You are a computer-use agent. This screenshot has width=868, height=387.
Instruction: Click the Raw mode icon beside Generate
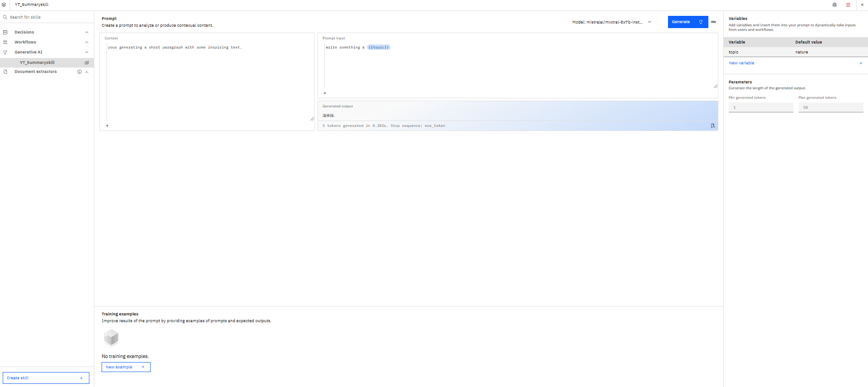(x=713, y=22)
